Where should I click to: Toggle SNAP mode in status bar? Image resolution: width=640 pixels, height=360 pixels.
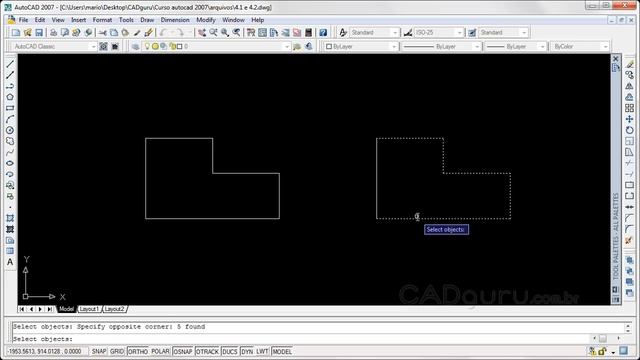pos(99,351)
